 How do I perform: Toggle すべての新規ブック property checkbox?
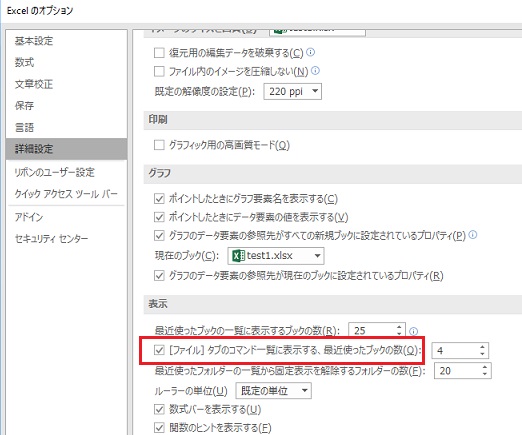click(x=159, y=236)
